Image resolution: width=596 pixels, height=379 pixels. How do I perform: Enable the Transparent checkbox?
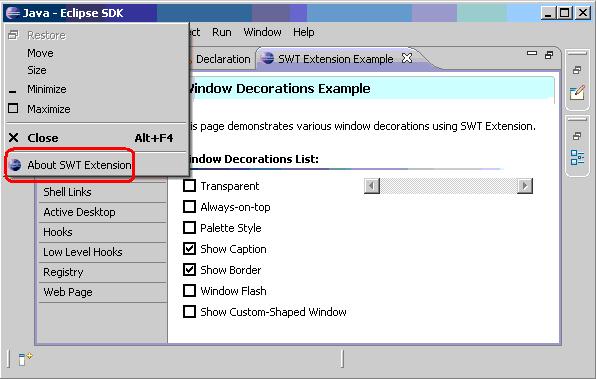[189, 186]
